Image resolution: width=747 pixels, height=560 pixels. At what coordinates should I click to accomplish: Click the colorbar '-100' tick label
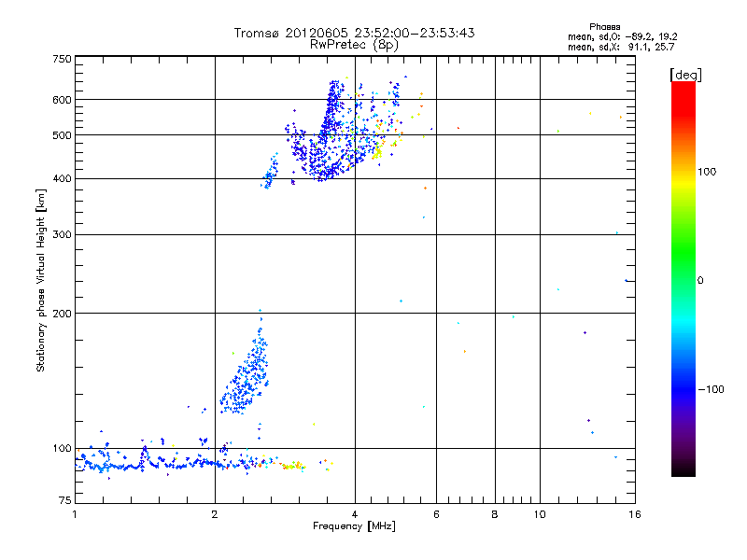[x=711, y=389]
